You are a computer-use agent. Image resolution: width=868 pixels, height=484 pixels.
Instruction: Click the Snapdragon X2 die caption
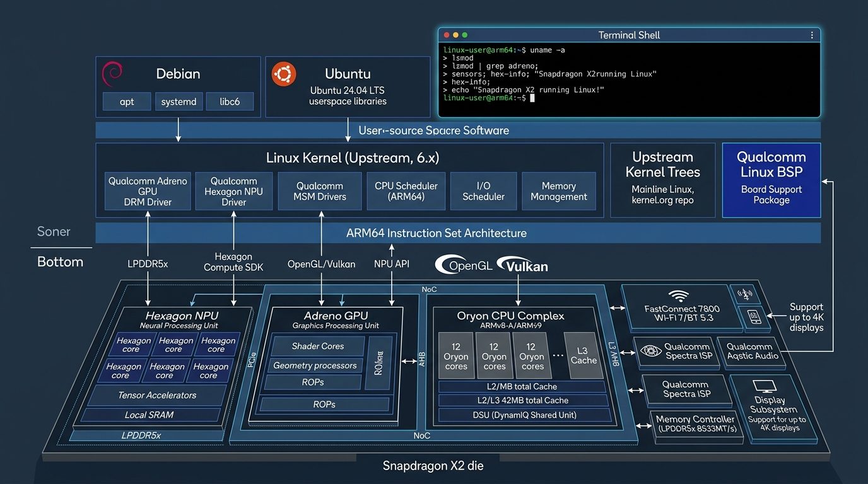coord(433,466)
